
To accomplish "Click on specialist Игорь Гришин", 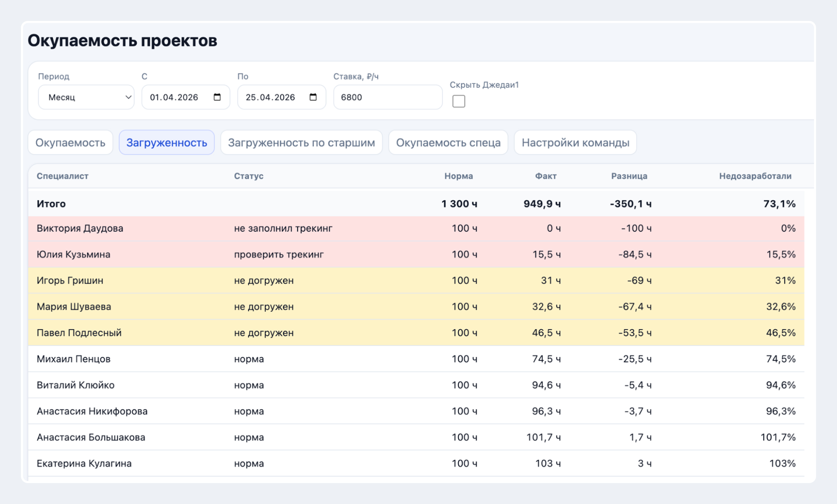I will point(70,281).
